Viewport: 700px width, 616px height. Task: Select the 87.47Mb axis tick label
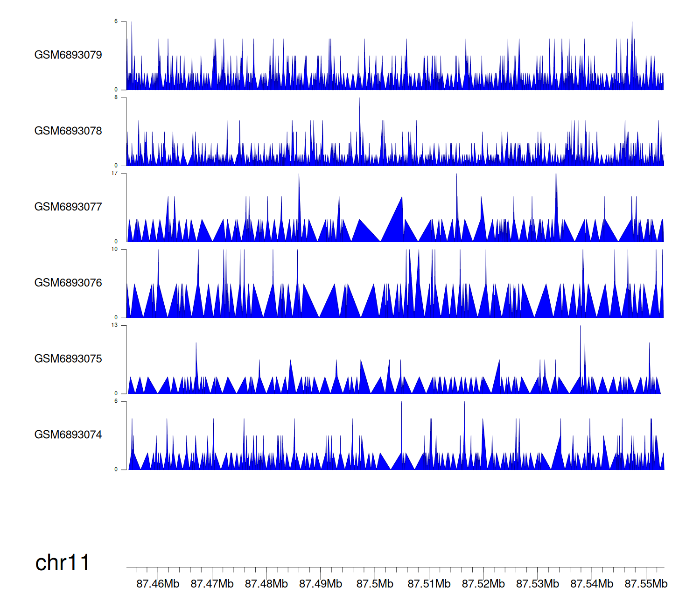tap(212, 584)
